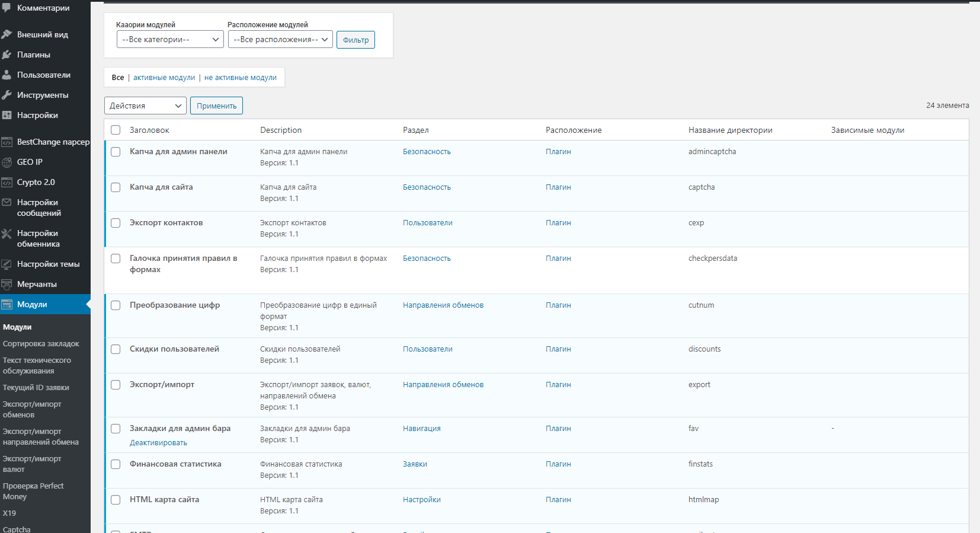Check the select-all checkbox in table header
The image size is (980, 533).
click(116, 130)
